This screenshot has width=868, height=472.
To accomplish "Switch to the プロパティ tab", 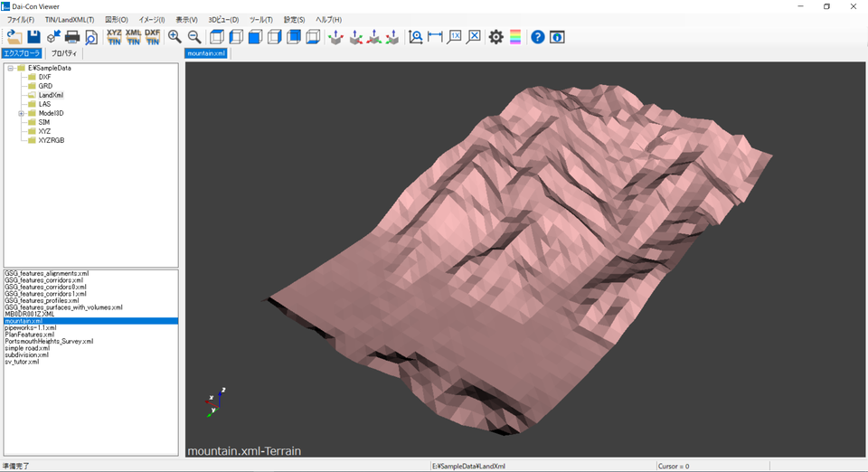I will (64, 53).
